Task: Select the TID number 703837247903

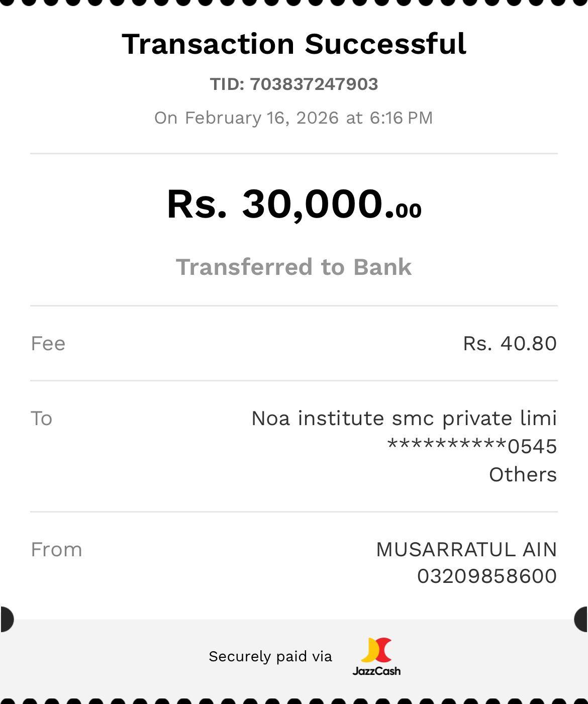Action: point(314,84)
